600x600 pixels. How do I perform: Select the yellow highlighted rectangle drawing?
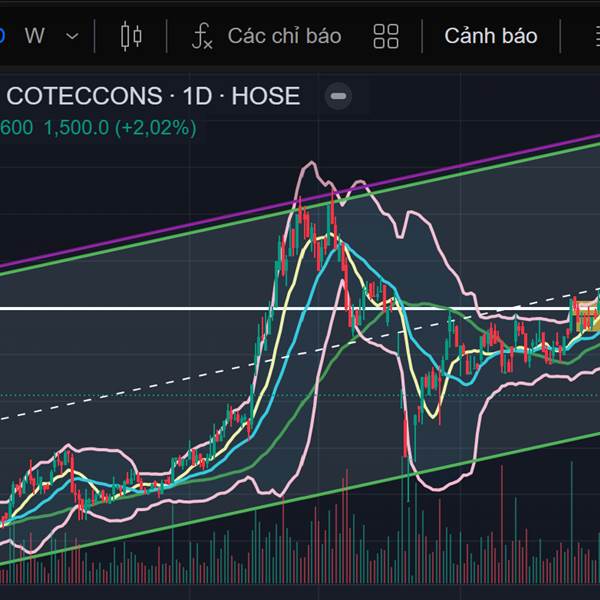point(588,316)
